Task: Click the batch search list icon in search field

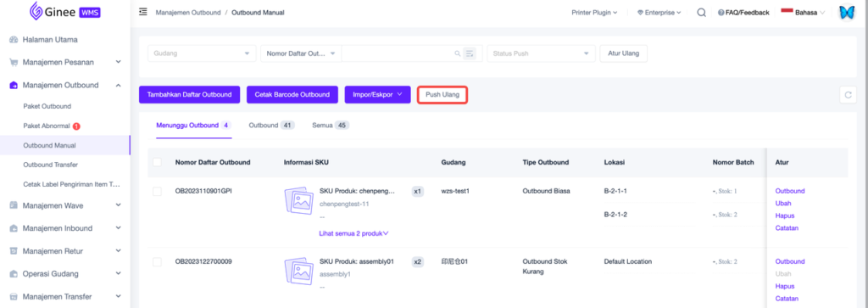Action: 470,53
